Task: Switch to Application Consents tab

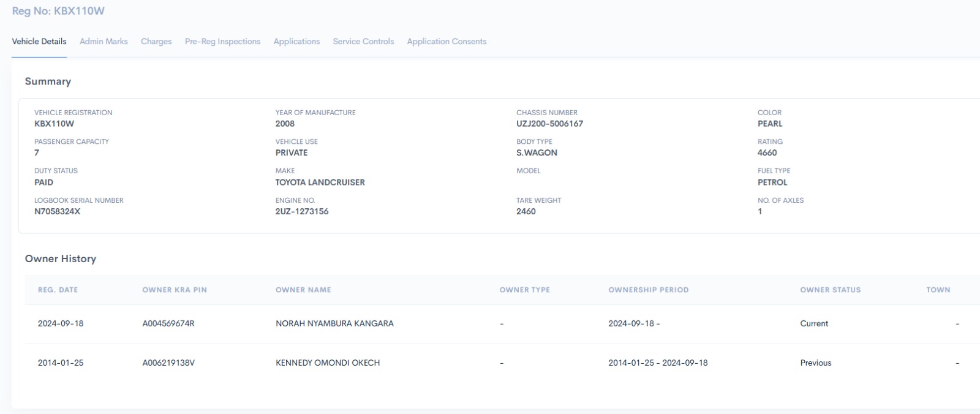Action: 447,42
